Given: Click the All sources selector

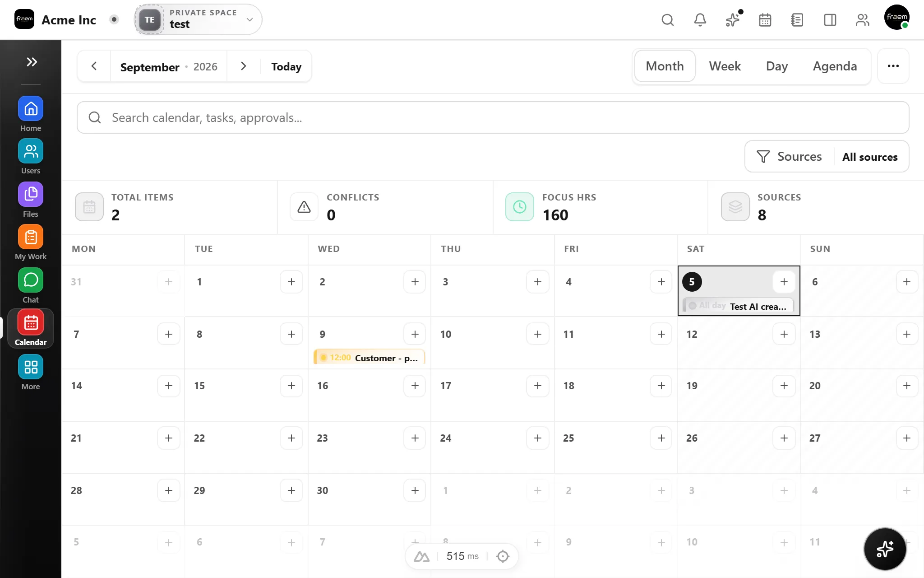Looking at the screenshot, I should [x=870, y=157].
